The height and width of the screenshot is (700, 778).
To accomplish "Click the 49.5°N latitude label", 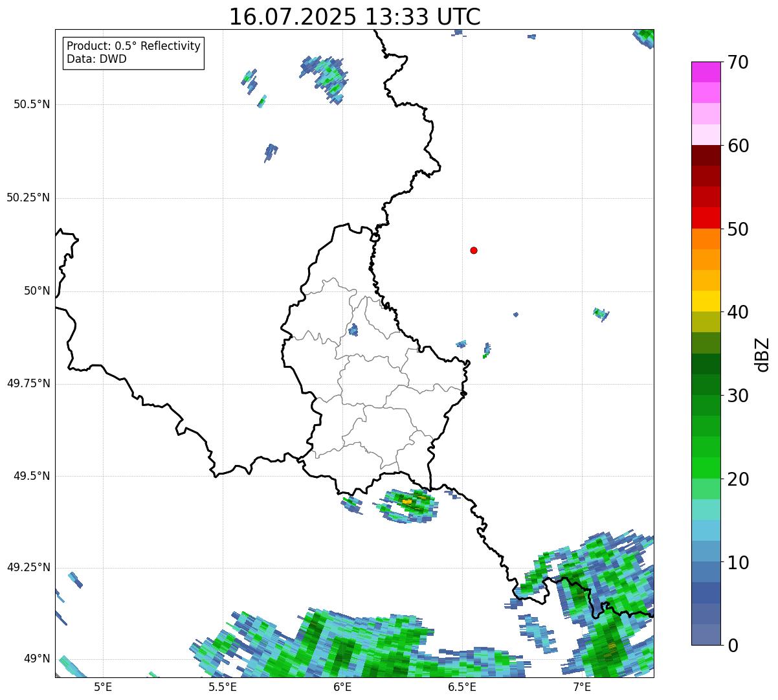I will [32, 476].
